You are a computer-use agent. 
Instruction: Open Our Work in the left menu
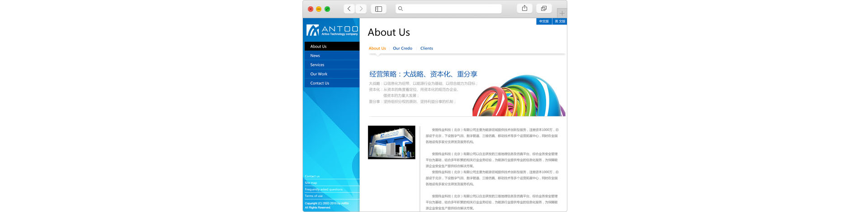tap(332, 74)
